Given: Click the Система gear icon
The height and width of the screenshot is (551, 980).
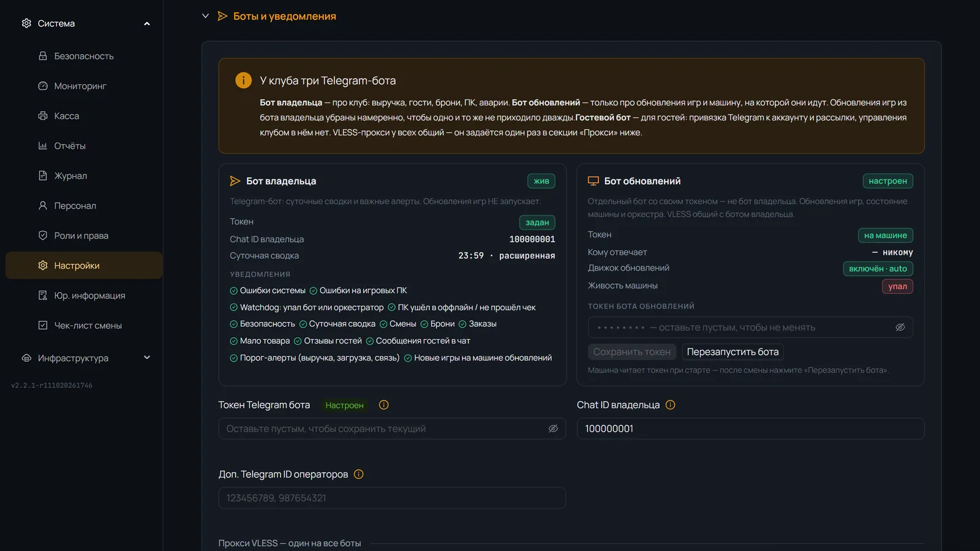Looking at the screenshot, I should [x=26, y=23].
